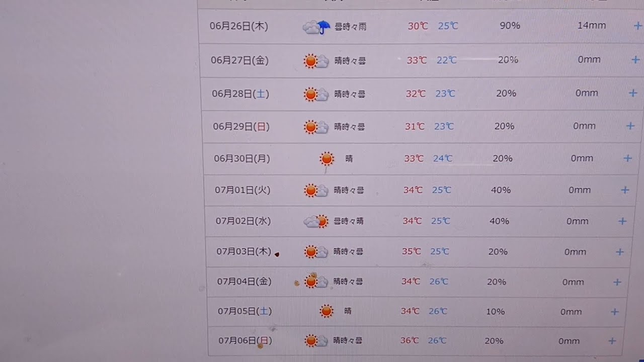644x362 pixels.
Task: Click the 90% precipitation chance value
Action: pyautogui.click(x=510, y=26)
